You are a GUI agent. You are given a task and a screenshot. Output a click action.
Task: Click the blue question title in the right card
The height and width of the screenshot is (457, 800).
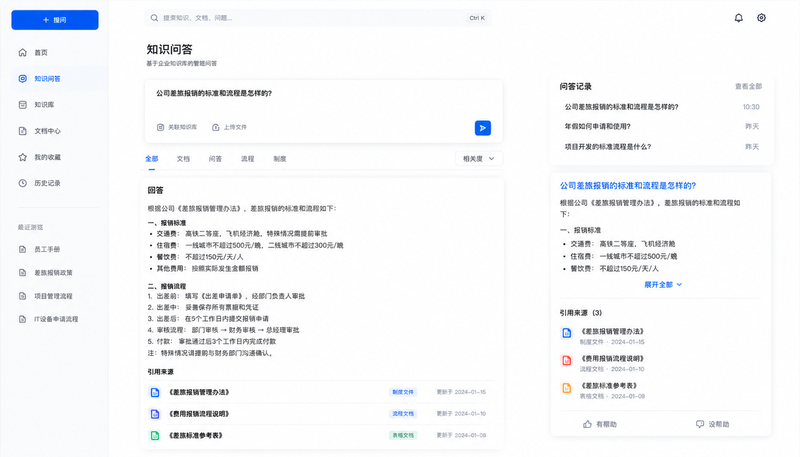click(x=628, y=186)
